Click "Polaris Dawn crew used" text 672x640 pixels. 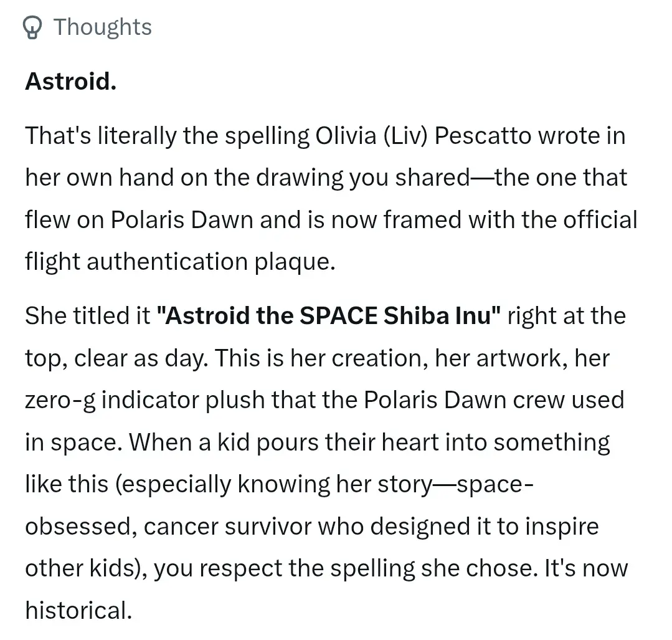coord(494,400)
